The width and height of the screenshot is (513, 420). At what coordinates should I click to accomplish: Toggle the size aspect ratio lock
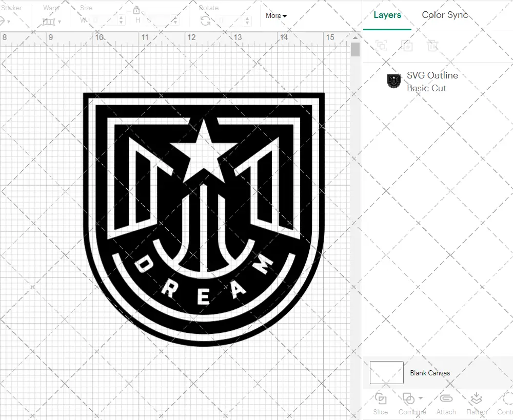[x=136, y=10]
